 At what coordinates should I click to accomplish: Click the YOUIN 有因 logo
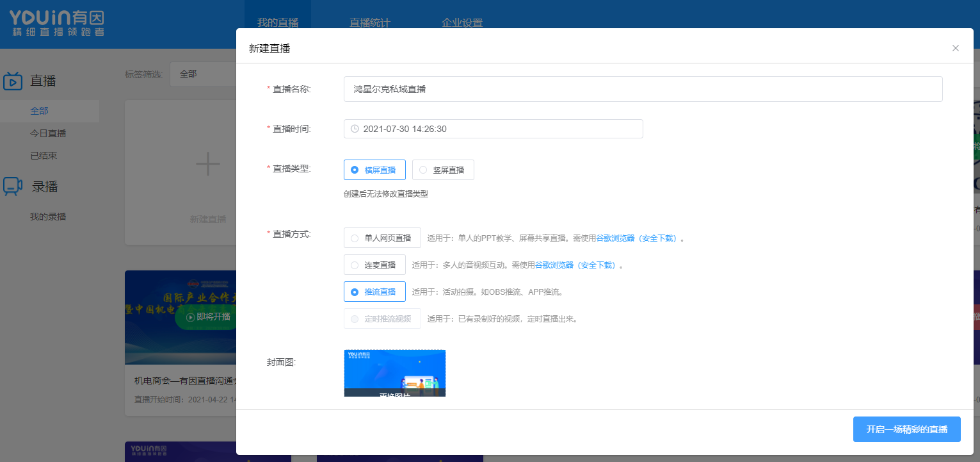coord(57,23)
